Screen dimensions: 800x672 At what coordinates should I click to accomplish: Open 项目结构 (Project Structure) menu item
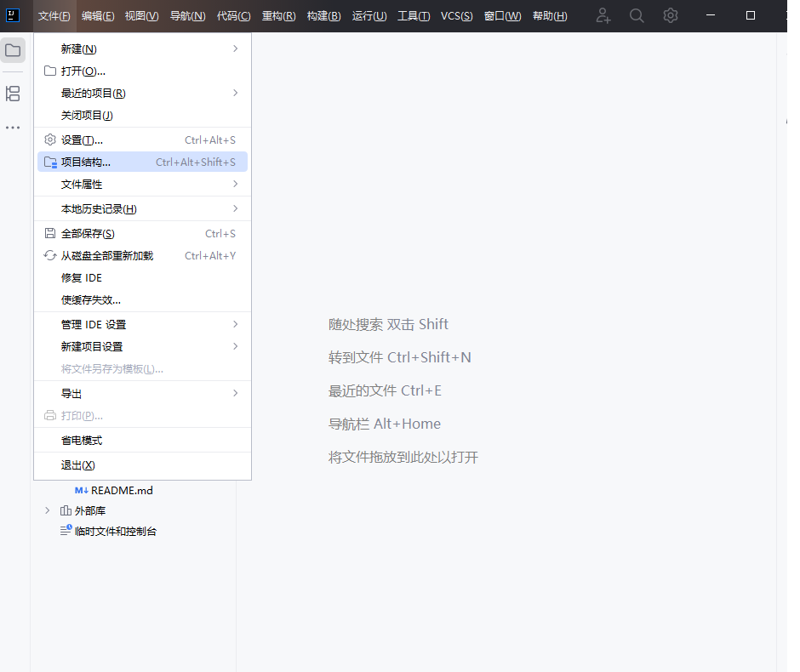pos(85,162)
